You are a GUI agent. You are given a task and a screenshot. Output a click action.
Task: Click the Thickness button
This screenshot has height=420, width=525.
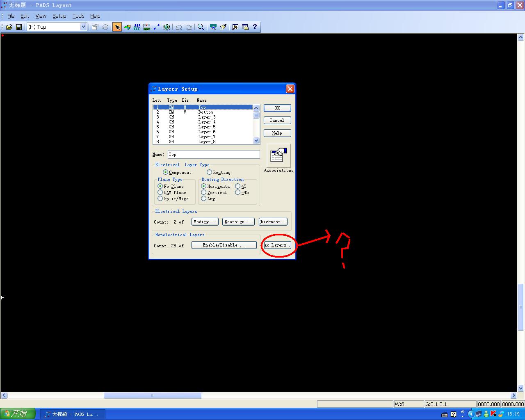coord(273,221)
